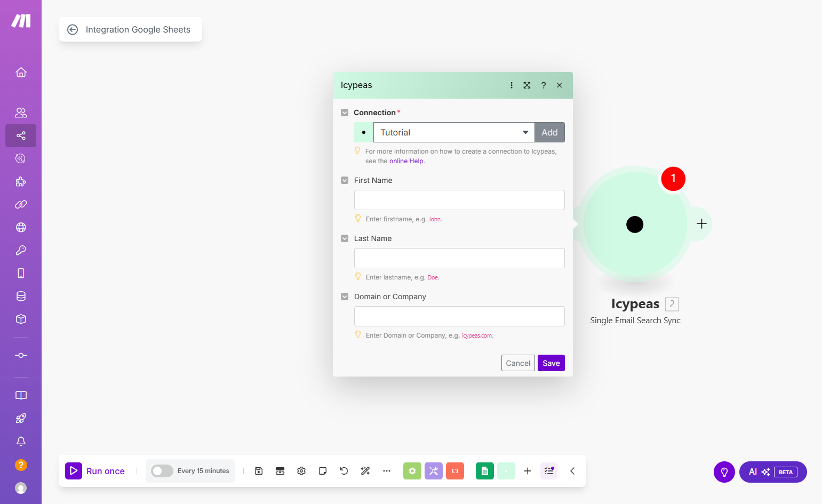Toggle the Every 15 minutes scheduling switch
This screenshot has width=822, height=504.
point(162,471)
